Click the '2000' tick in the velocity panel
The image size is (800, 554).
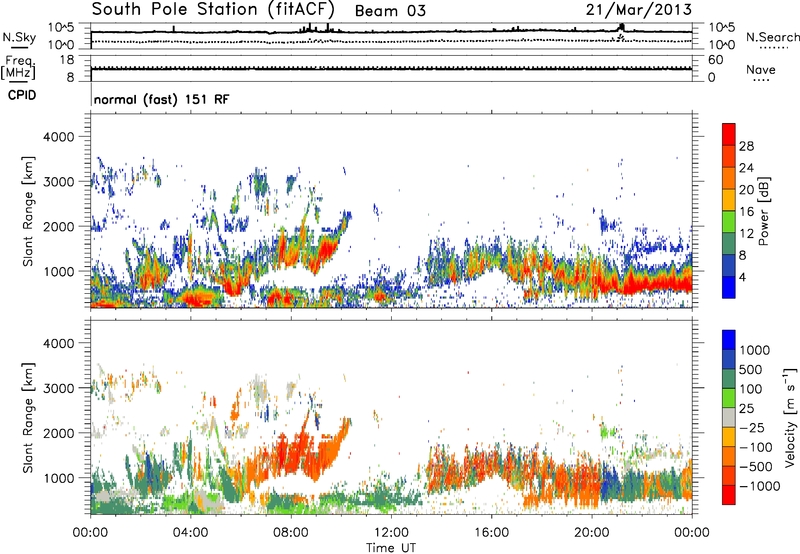point(58,433)
